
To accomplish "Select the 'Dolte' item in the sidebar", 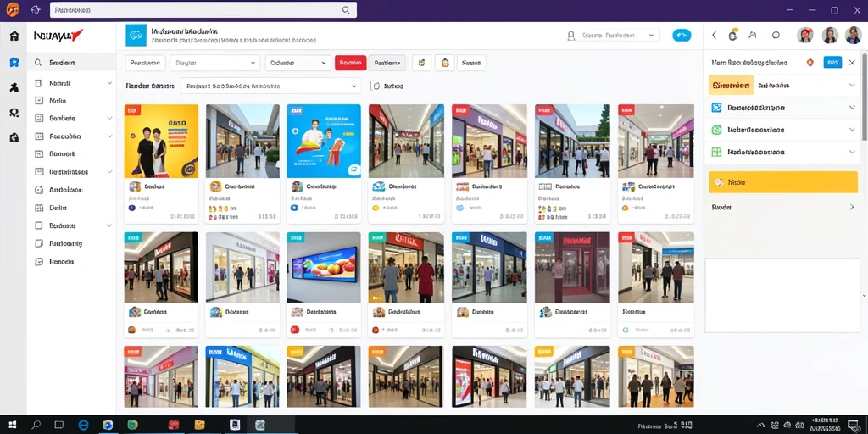I will pos(71,209).
